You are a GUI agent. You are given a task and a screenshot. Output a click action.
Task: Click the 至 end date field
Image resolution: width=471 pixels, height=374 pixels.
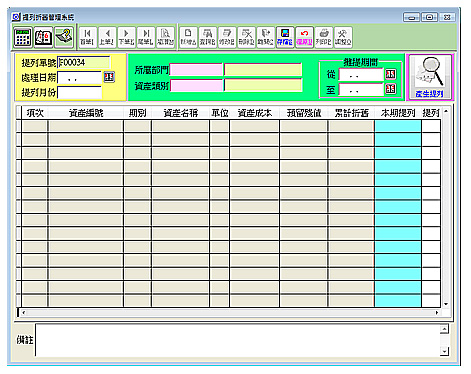point(361,89)
